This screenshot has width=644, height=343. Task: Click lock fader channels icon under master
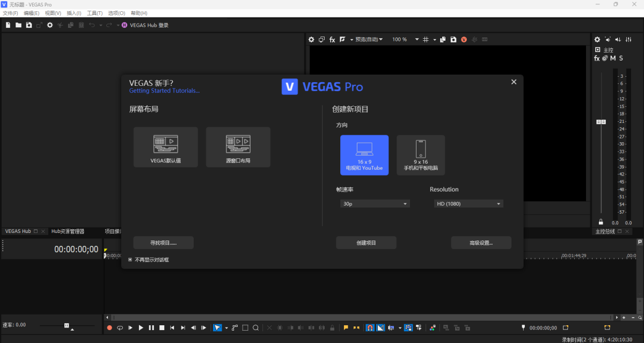pyautogui.click(x=601, y=222)
